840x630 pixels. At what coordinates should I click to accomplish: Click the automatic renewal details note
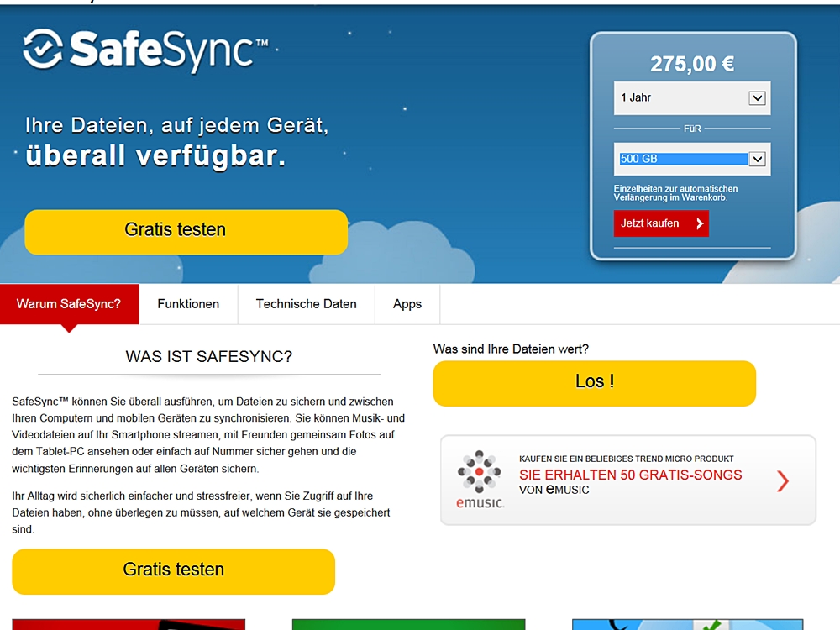(x=675, y=193)
